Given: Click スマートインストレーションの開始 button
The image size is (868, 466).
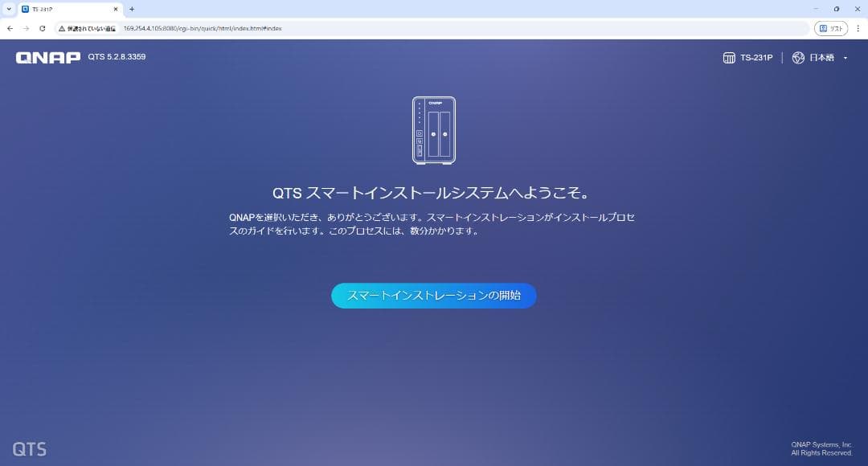Looking at the screenshot, I should click(434, 296).
